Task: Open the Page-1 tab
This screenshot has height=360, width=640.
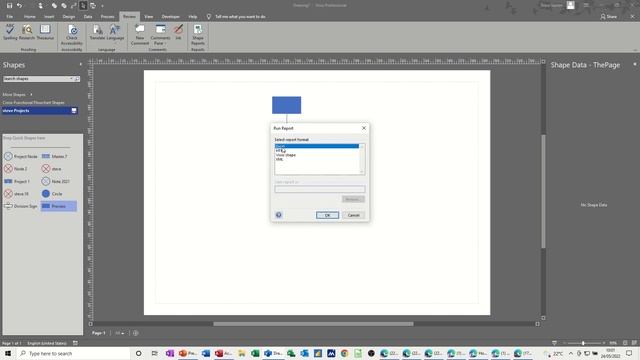Action: (x=98, y=333)
